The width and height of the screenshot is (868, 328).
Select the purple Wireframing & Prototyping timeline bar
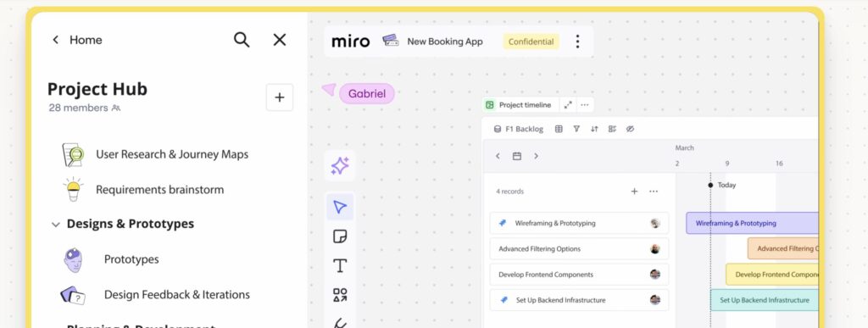[752, 224]
